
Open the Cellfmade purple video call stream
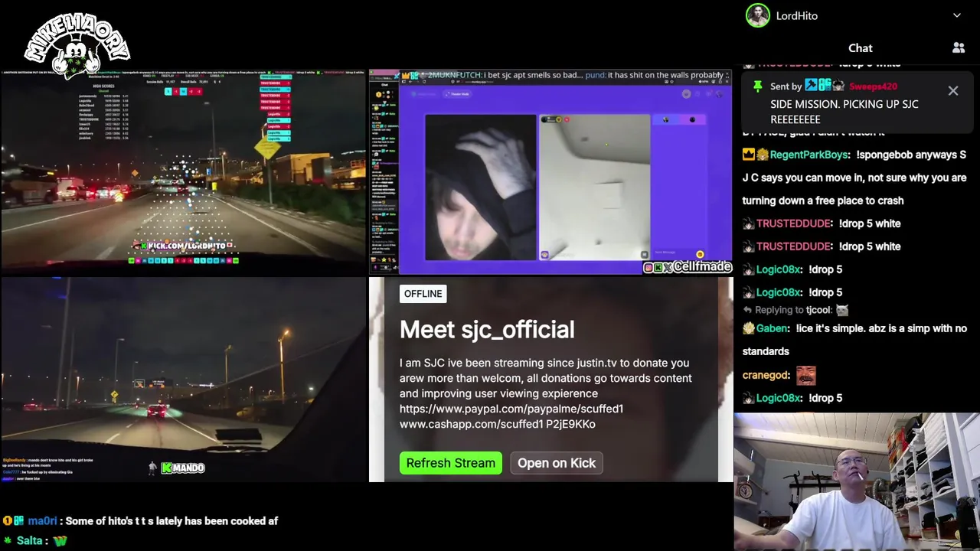pyautogui.click(x=550, y=171)
